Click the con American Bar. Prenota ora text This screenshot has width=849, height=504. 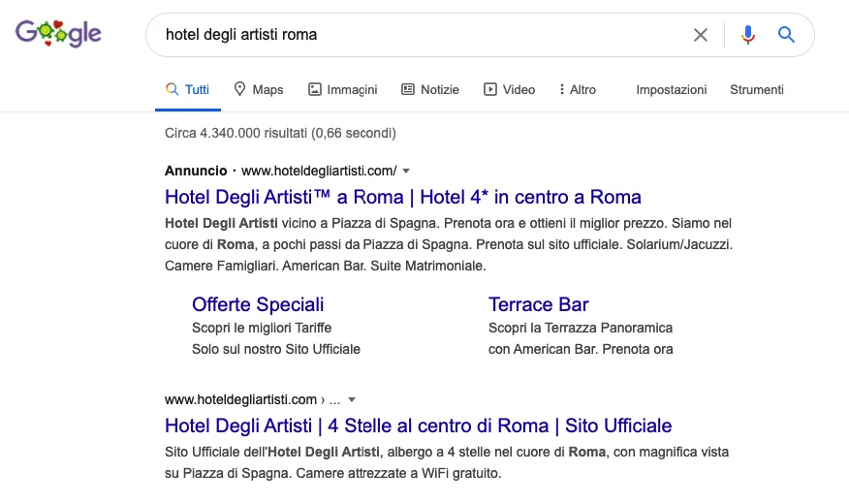[581, 349]
